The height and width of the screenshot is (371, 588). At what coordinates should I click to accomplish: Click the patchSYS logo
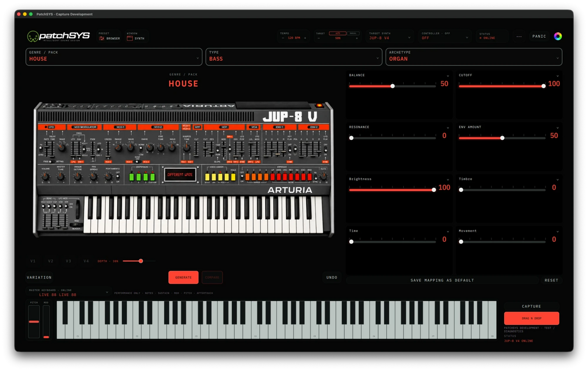tap(59, 36)
